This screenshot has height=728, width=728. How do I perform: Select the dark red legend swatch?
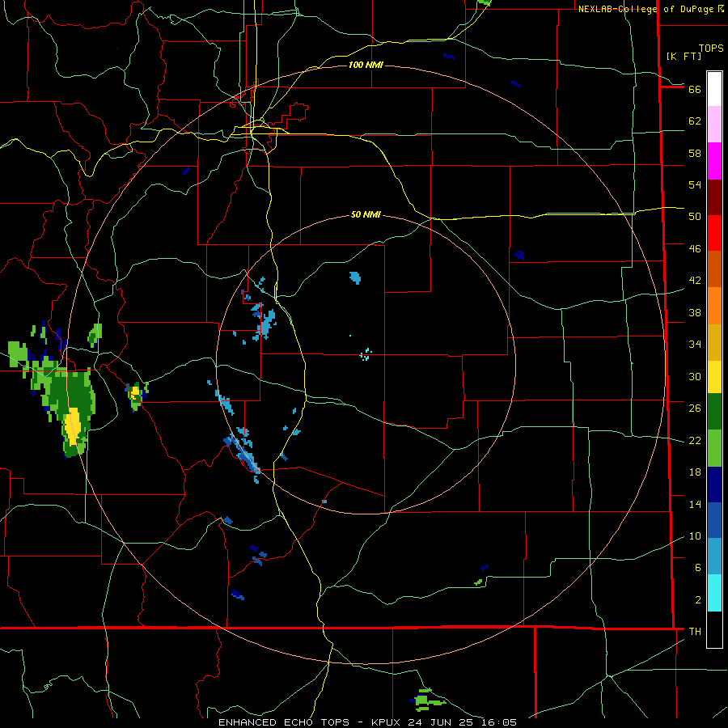714,197
